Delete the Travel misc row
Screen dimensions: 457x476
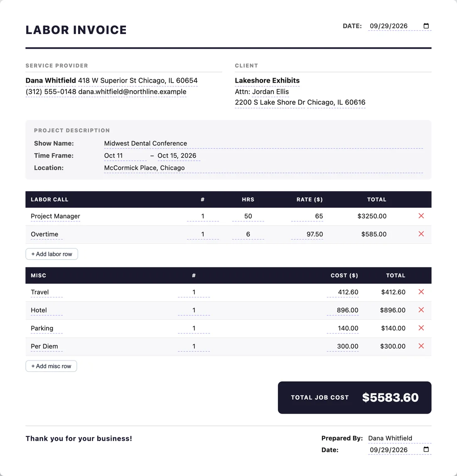pyautogui.click(x=421, y=292)
